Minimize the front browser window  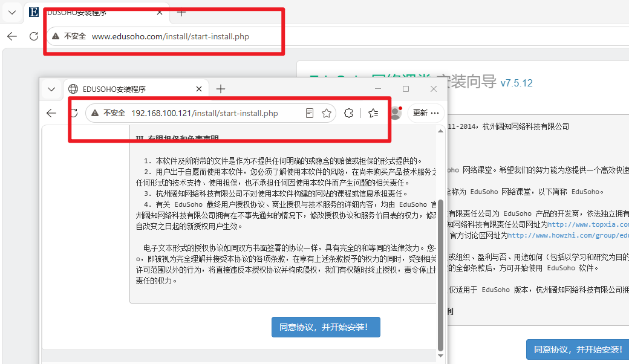pos(378,89)
